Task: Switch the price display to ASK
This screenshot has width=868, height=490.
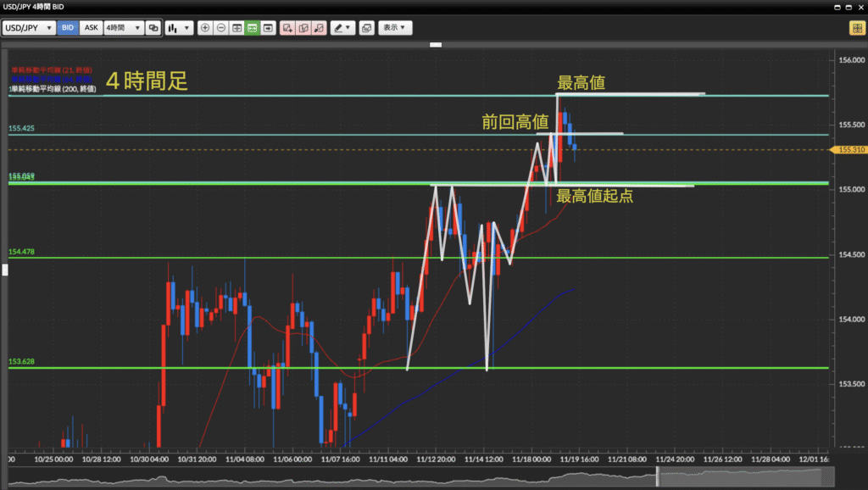Action: 91,28
